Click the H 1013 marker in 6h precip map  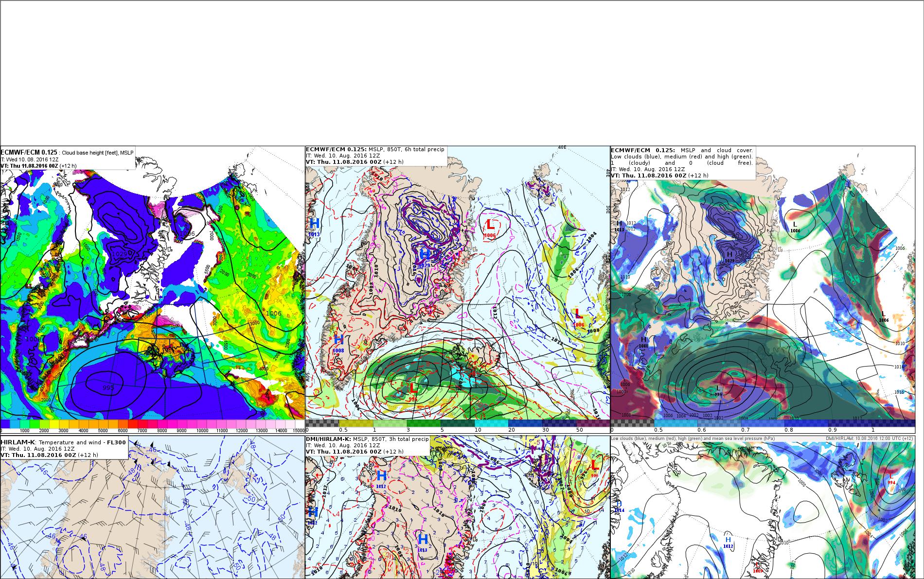314,227
